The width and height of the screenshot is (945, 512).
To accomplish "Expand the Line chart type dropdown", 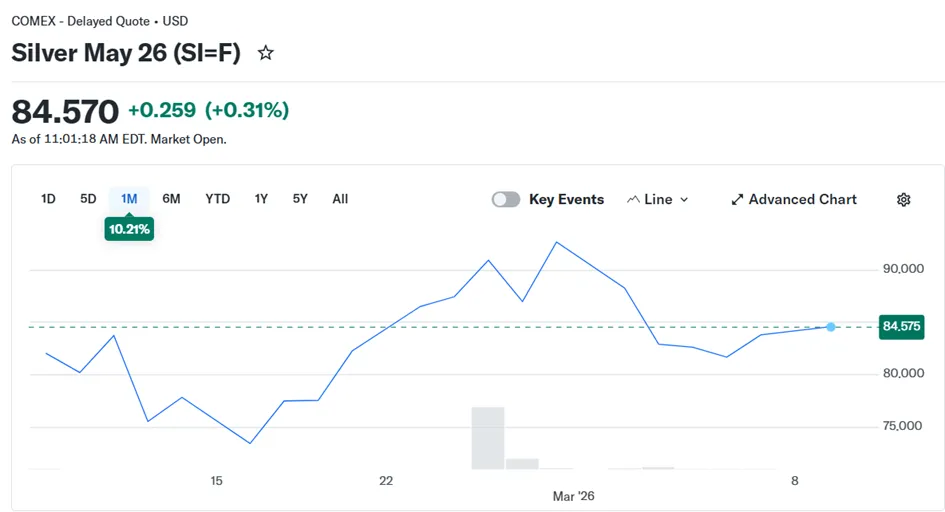I will pyautogui.click(x=684, y=200).
